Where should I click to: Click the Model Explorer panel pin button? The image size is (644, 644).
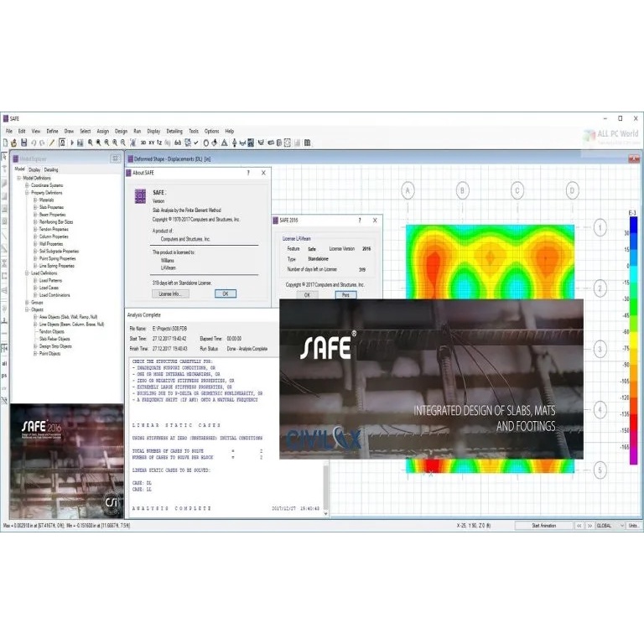[116, 158]
